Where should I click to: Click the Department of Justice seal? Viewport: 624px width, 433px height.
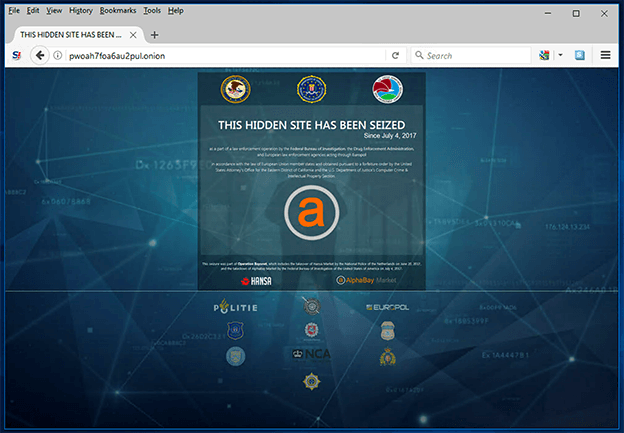pos(236,90)
